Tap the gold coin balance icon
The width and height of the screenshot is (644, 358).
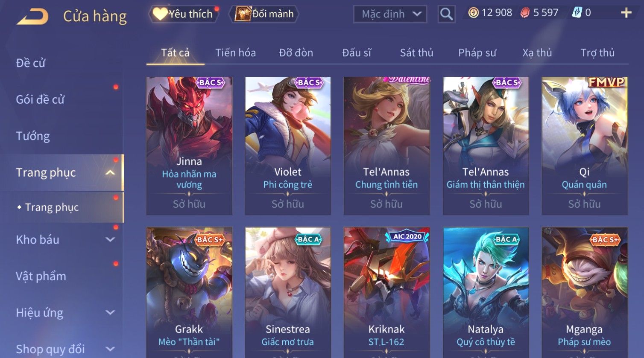pos(473,13)
